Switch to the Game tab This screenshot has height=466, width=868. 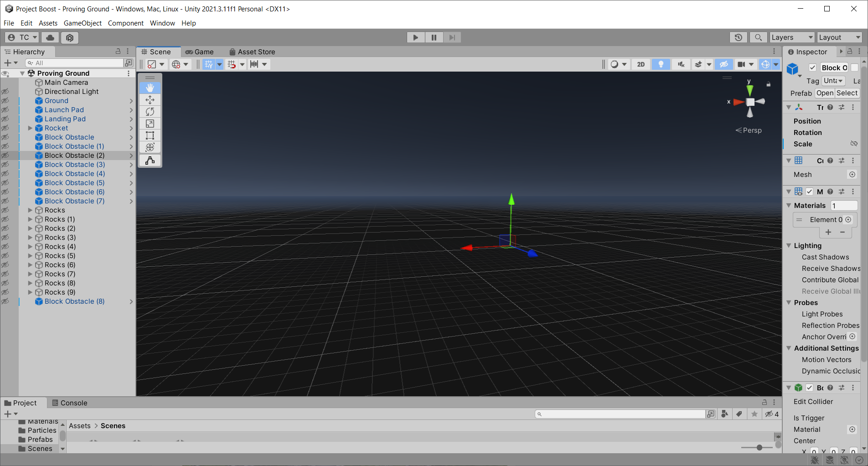(201, 52)
